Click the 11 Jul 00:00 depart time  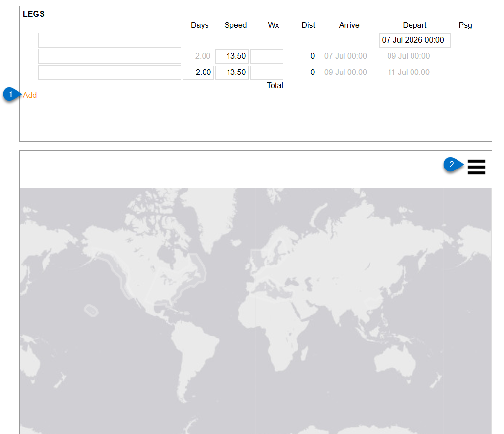(x=409, y=72)
